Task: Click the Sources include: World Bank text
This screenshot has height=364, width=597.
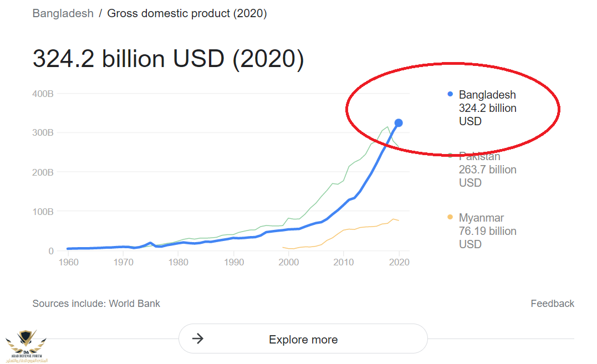Action: [96, 304]
